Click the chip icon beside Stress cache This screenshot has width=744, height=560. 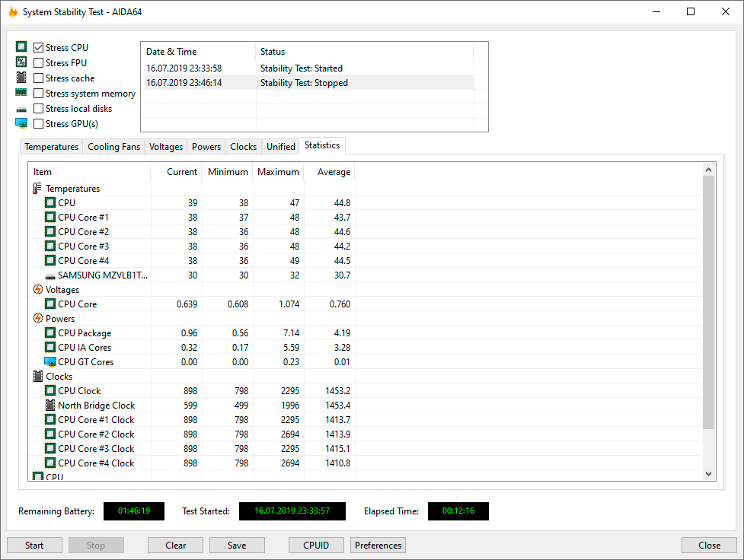(21, 78)
